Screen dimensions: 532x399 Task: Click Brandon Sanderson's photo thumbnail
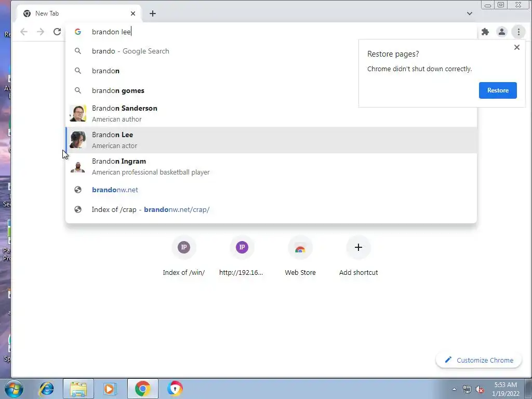78,113
